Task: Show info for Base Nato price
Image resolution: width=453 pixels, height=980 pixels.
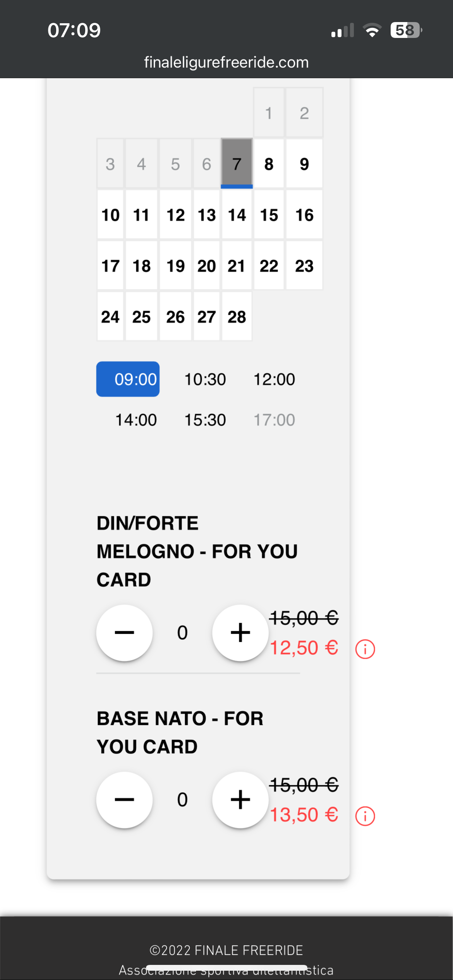Action: 365,816
